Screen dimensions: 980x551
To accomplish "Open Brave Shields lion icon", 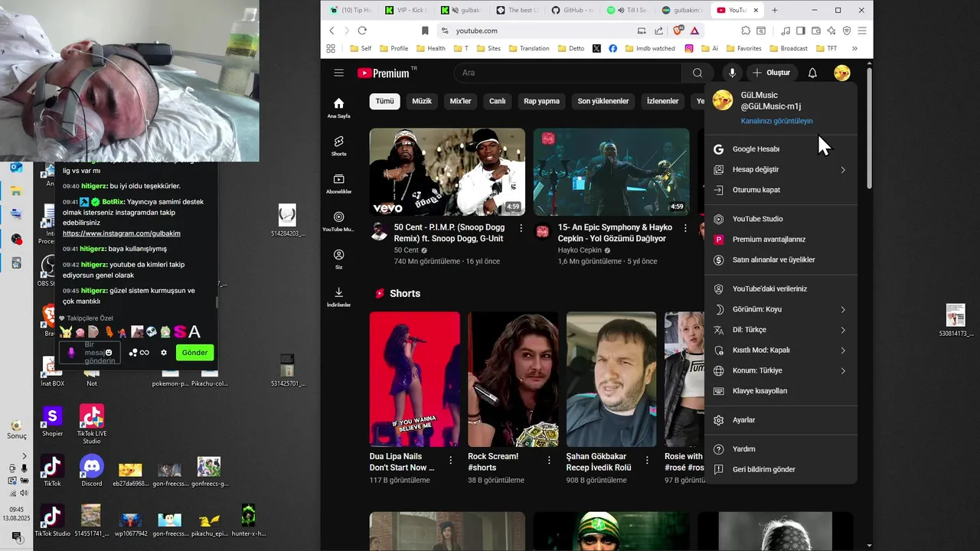I will (677, 31).
